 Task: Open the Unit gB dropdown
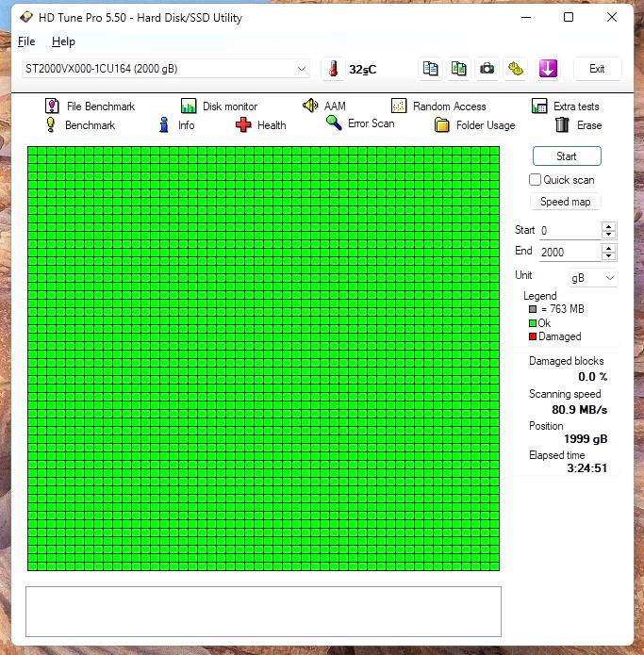593,278
